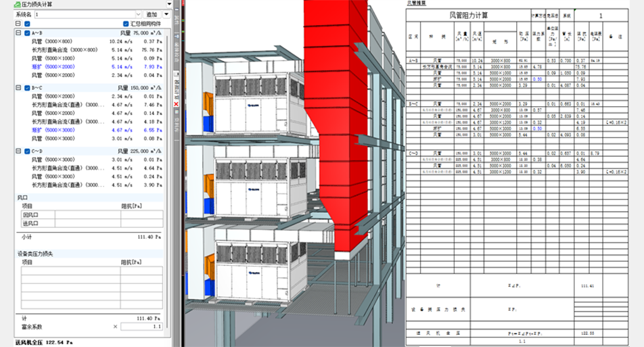This screenshot has height=347, width=644.
Task: Click the 压力损失计算 panel title icon
Action: point(17,4)
